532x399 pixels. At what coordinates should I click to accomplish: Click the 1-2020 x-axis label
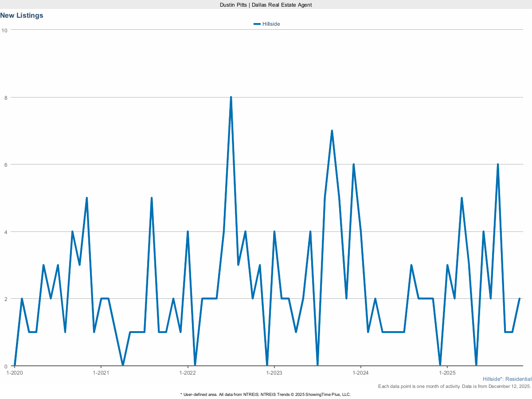[15, 373]
